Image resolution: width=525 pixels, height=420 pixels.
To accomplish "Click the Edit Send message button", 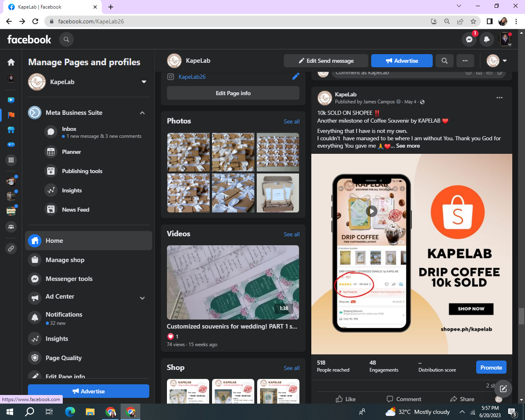I will click(326, 61).
